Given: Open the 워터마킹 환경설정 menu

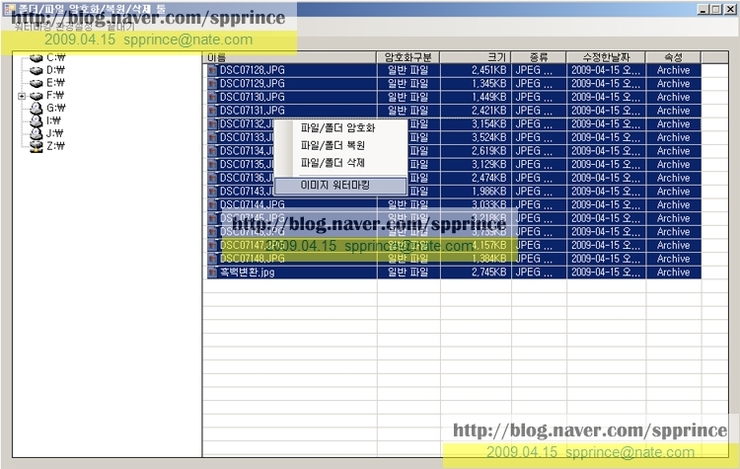Looking at the screenshot, I should pos(53,27).
